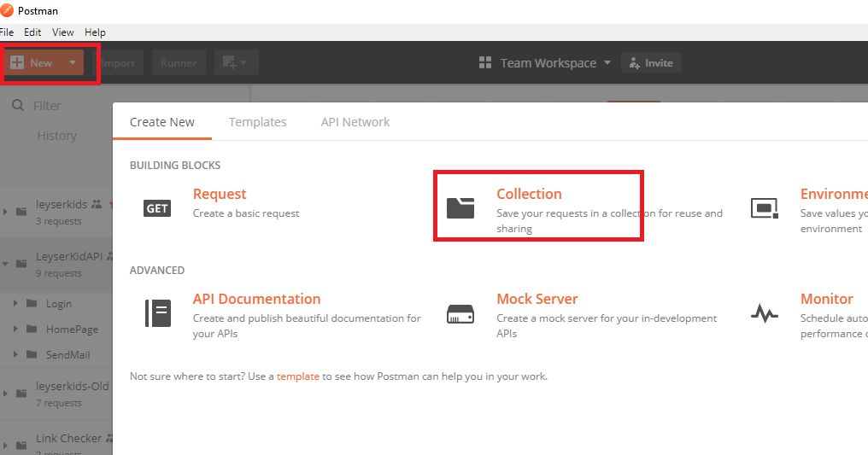Select the SendMail folder row
Screen dimensions: 868x455
[x=56, y=354]
